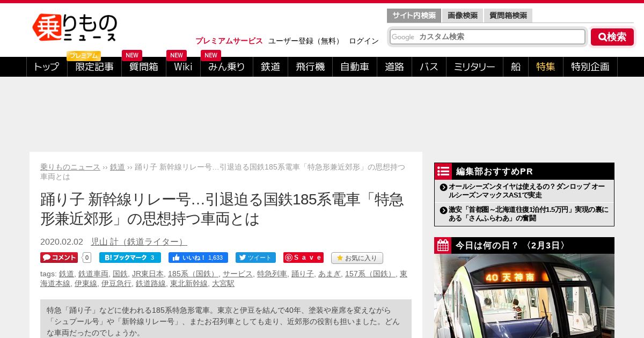Click the 伊豆急行 tag
This screenshot has width=644, height=338.
(x=116, y=283)
